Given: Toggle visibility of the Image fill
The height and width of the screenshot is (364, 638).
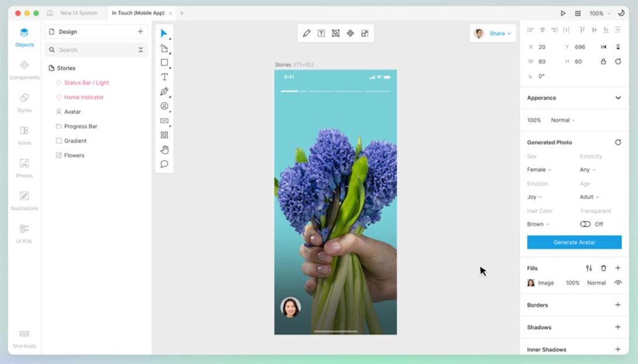Looking at the screenshot, I should point(618,282).
